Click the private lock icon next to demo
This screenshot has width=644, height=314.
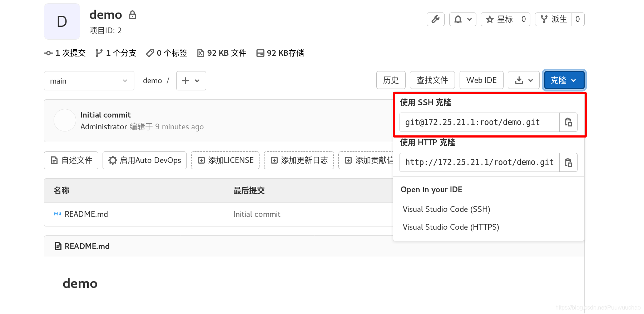pos(133,15)
